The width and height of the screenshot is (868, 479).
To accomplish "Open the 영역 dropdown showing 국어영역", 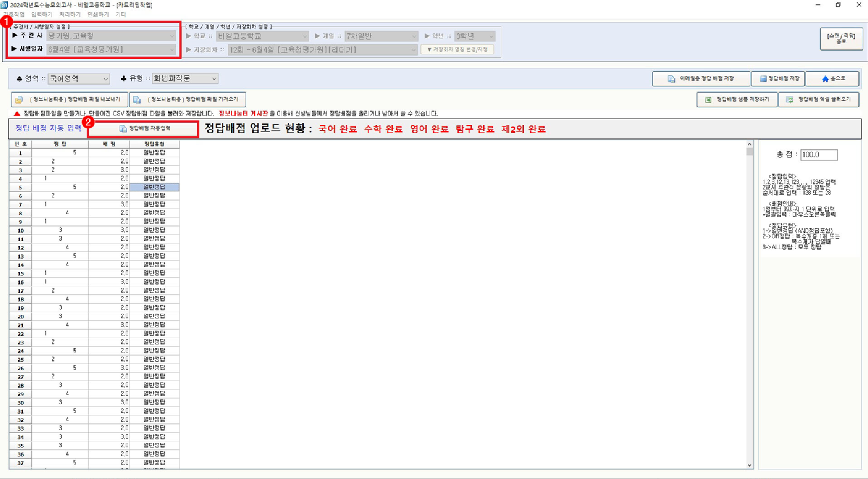I will pos(79,79).
